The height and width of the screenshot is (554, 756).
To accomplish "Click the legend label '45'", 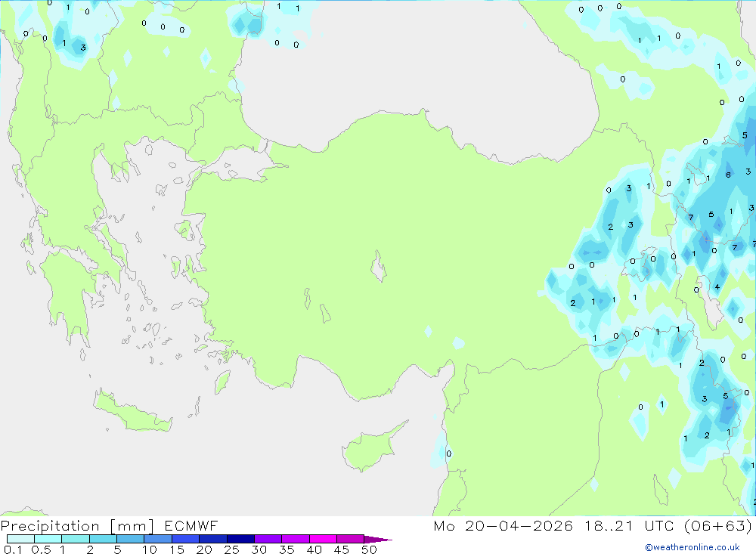I will 342,549.
